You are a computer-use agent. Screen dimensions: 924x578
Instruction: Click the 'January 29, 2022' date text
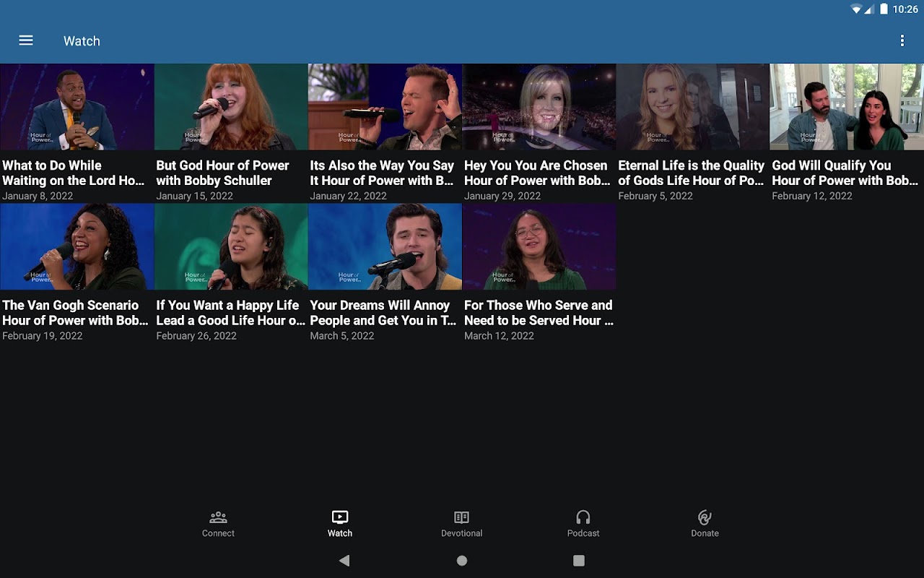(502, 196)
